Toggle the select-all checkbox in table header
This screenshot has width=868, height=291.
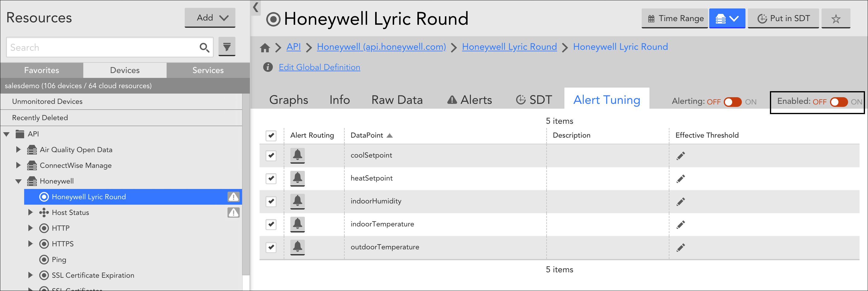point(271,136)
